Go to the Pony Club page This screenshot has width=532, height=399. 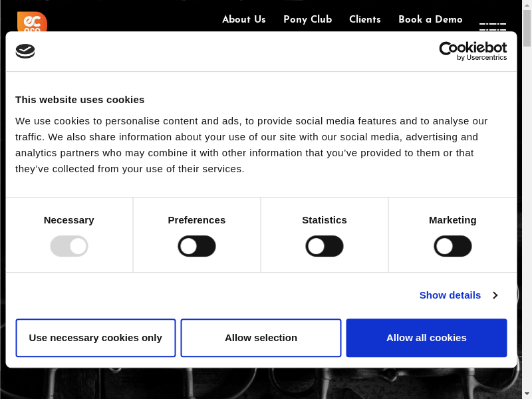[307, 19]
